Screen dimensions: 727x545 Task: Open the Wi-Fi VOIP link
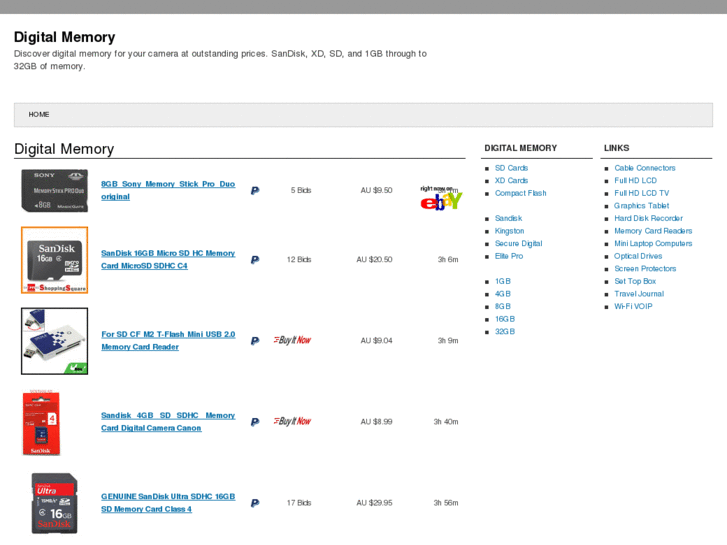tap(633, 306)
